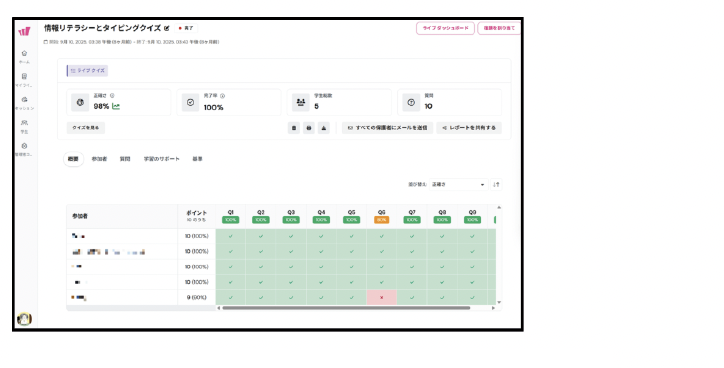Switch to the 質問 tab
This screenshot has height=368, width=724.
pyautogui.click(x=125, y=159)
